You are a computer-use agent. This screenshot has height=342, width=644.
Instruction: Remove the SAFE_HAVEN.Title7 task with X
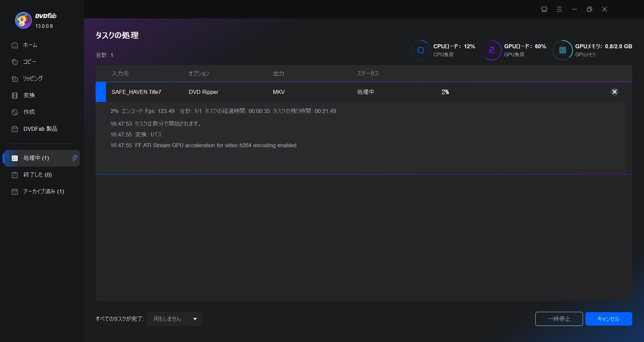(x=614, y=92)
